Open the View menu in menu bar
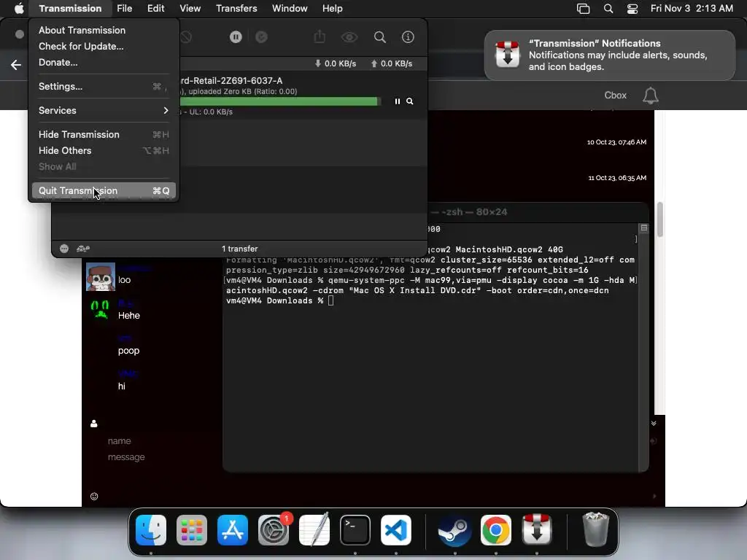Viewport: 747px width, 560px height. pos(190,8)
